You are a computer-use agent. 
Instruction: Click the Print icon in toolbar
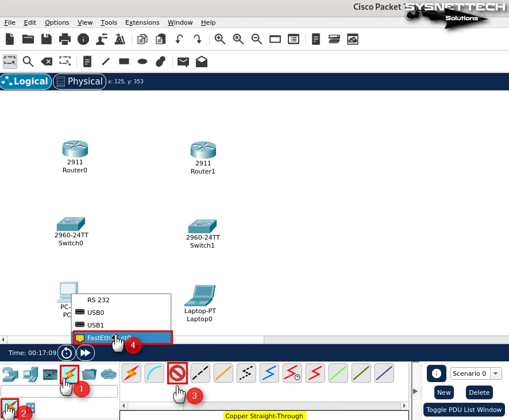click(x=65, y=39)
